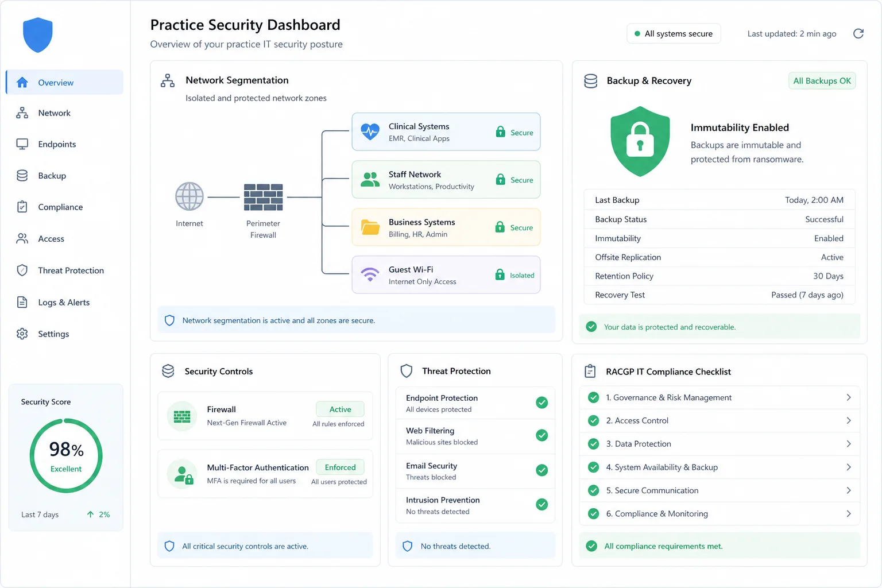Click the lock icon on Guest Wi-Fi

tap(500, 275)
